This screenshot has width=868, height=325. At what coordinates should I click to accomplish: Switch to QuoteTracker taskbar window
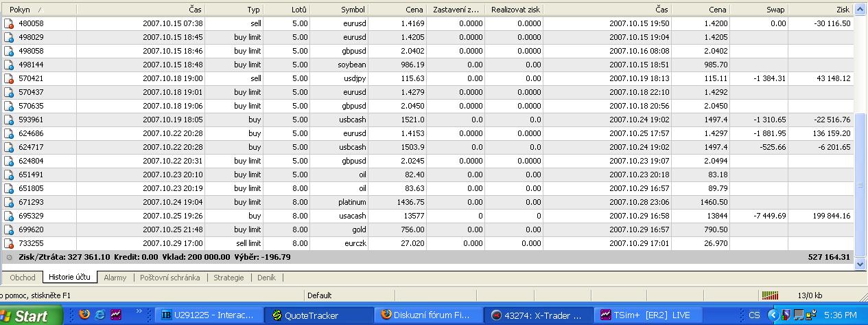coord(319,315)
